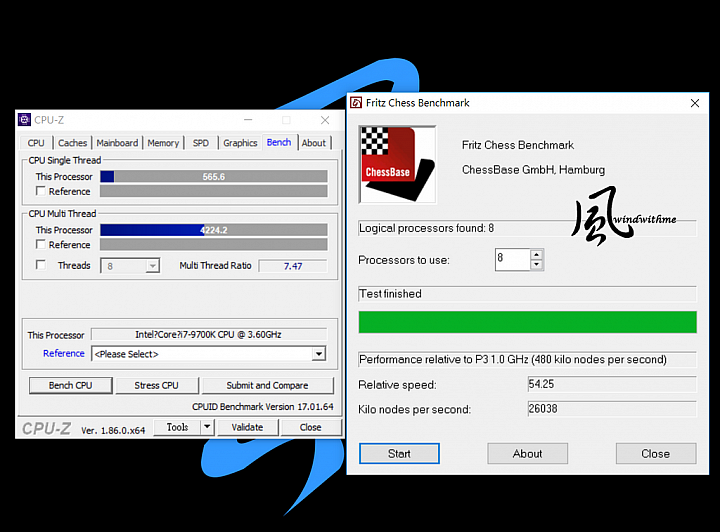Click the Multi Thread Ratio 7.47 value
The image size is (720, 532).
(x=293, y=266)
